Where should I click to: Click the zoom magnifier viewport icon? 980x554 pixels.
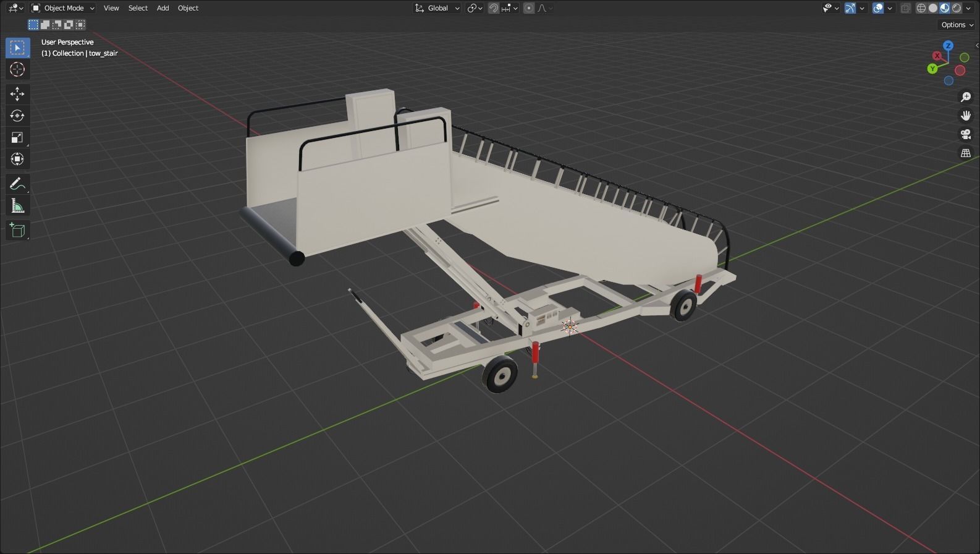pos(966,97)
